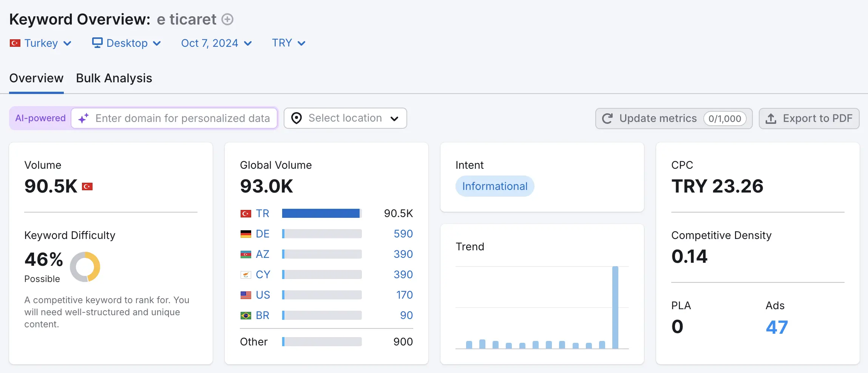Click the Cyprus flag in Global Volume
This screenshot has height=373, width=868.
[x=246, y=275]
